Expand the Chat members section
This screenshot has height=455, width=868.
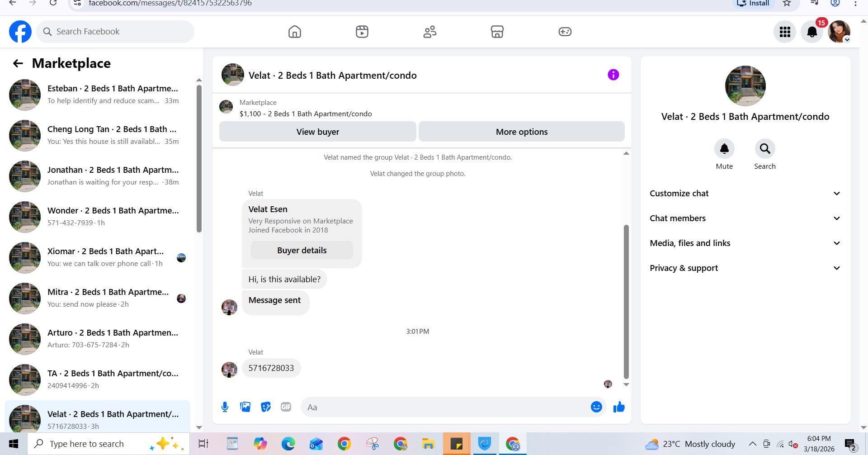click(x=745, y=218)
